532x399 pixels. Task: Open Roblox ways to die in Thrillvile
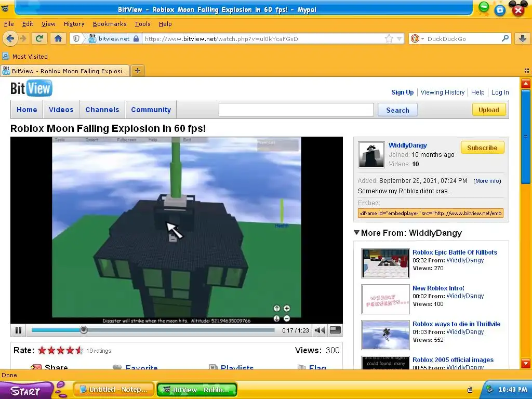click(456, 324)
